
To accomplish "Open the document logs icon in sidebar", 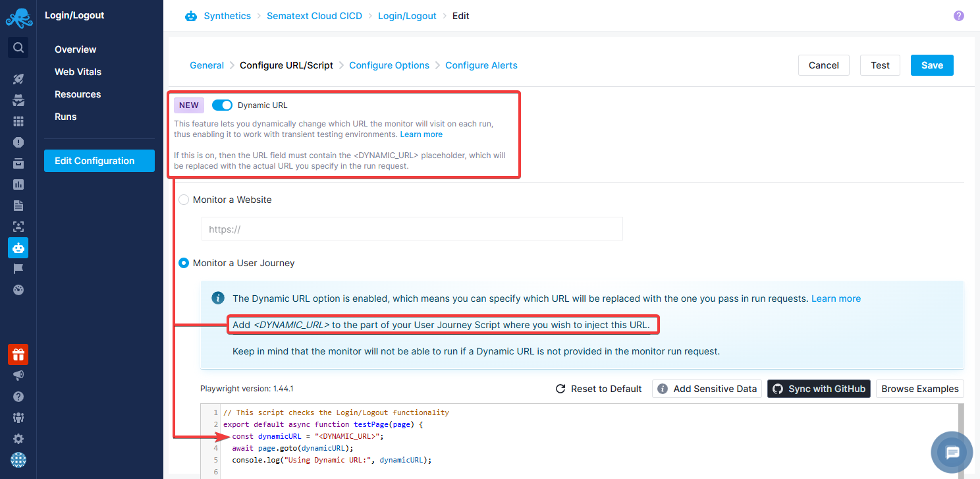I will pos(18,206).
